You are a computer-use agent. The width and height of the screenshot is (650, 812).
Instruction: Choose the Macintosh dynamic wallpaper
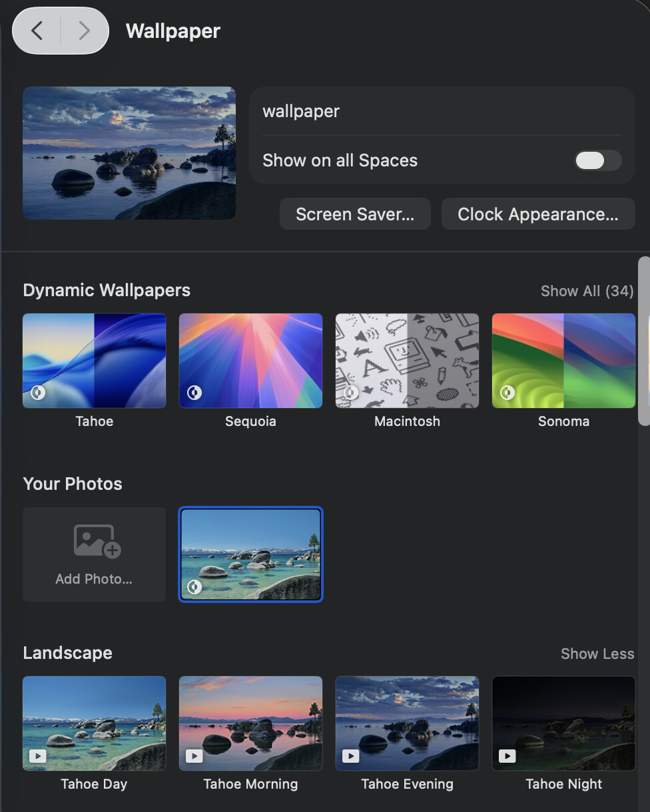click(x=407, y=361)
